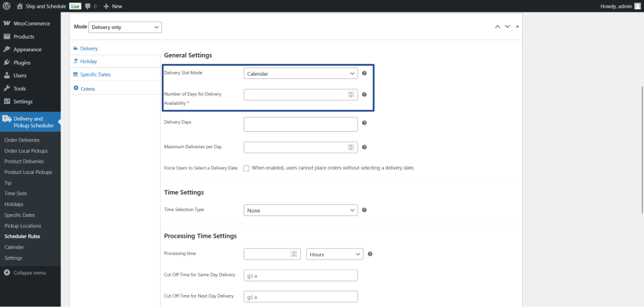Open the Mode Delivery only dropdown
This screenshot has width=644, height=307.
coord(124,27)
